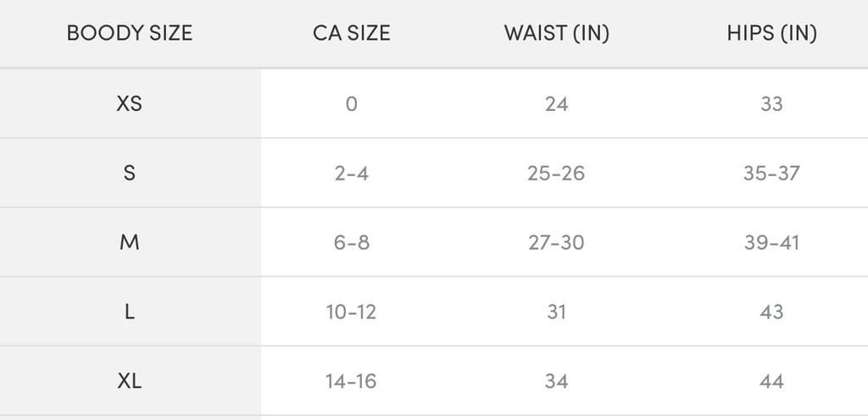Click CA size value 10-12
The height and width of the screenshot is (420, 868).
coord(351,312)
